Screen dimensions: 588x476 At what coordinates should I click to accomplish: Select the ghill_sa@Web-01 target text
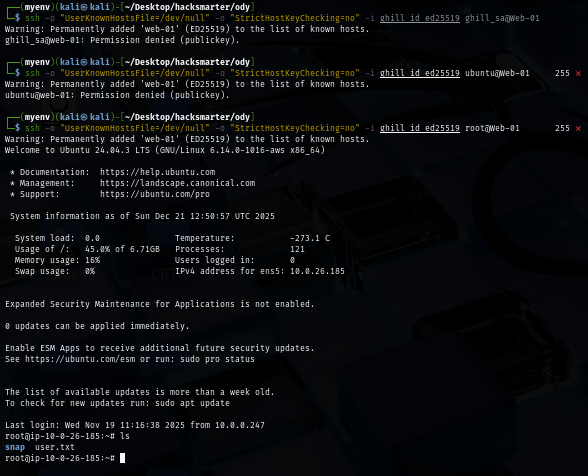[502, 18]
